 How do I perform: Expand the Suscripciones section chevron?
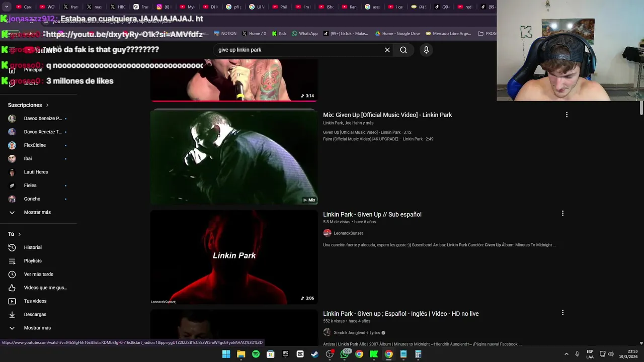pyautogui.click(x=47, y=105)
